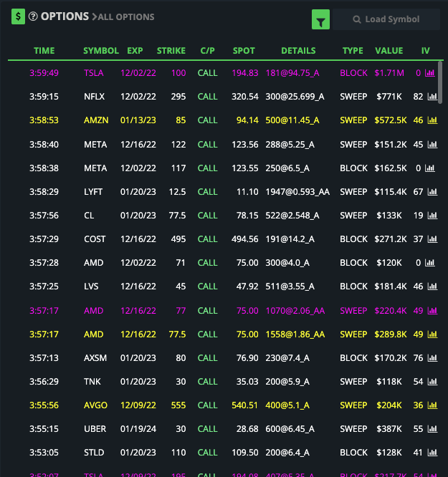The height and width of the screenshot is (477, 448).
Task: Open chart icon for UBER row
Action: click(x=432, y=429)
